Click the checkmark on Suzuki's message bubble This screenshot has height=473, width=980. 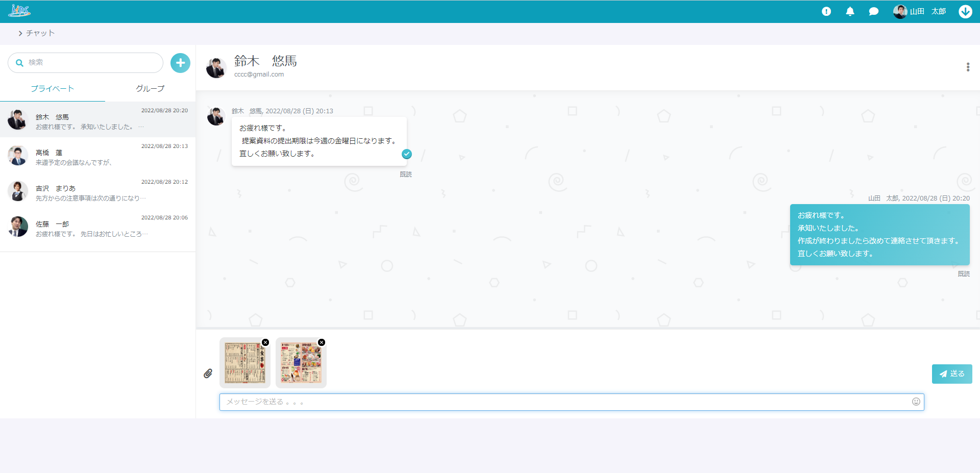407,154
